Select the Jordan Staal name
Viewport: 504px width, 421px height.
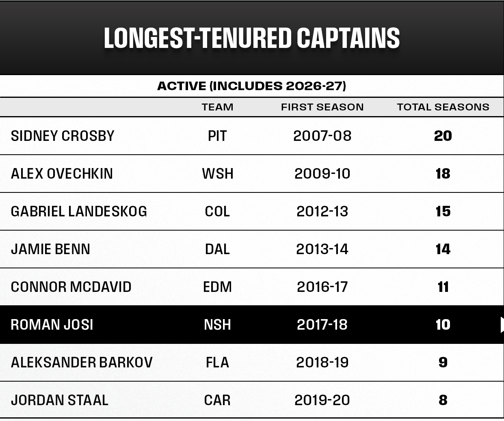click(60, 400)
